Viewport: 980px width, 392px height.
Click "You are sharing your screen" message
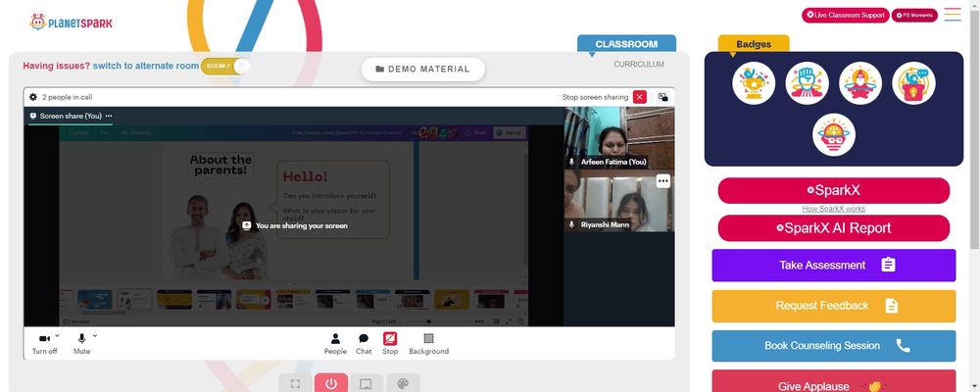(x=295, y=225)
